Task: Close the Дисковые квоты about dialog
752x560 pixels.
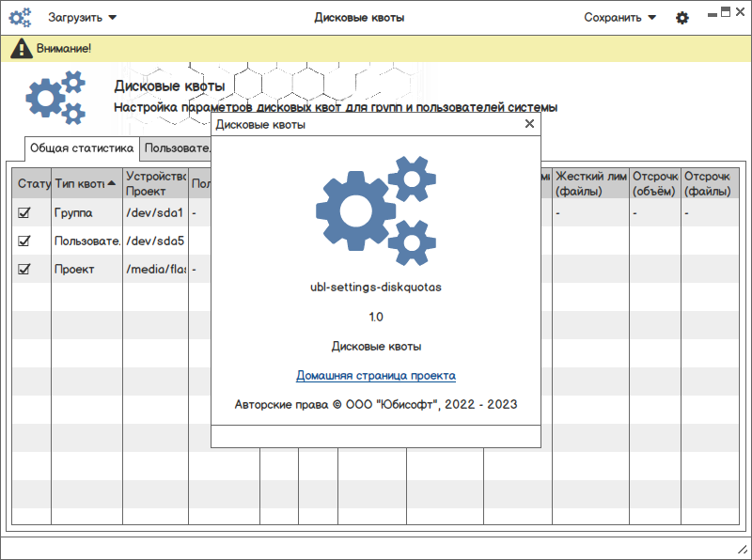Action: click(529, 124)
